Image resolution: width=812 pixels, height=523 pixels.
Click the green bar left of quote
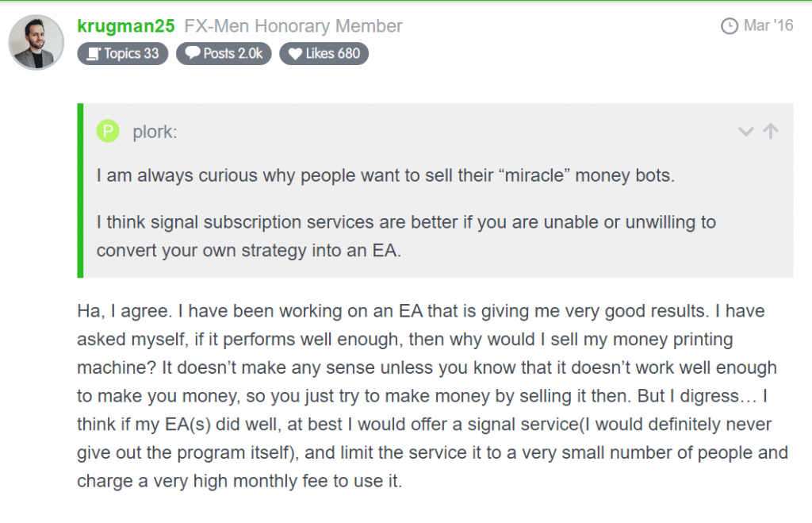point(80,190)
